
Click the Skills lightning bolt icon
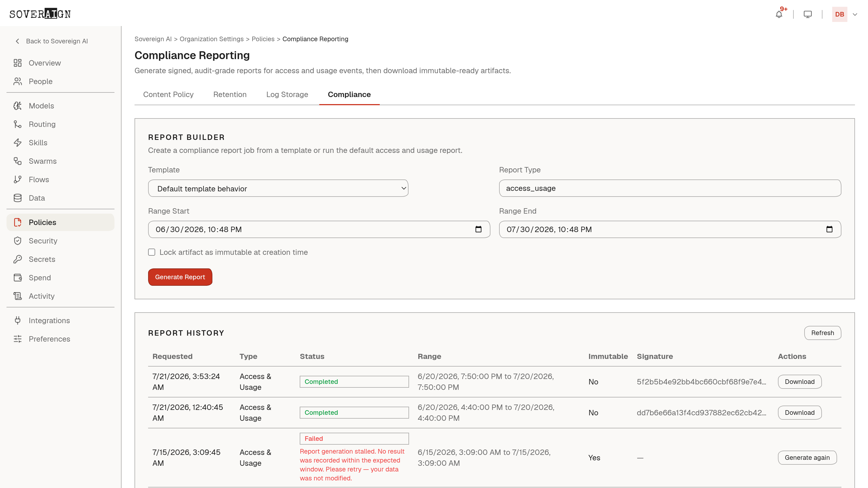(18, 143)
